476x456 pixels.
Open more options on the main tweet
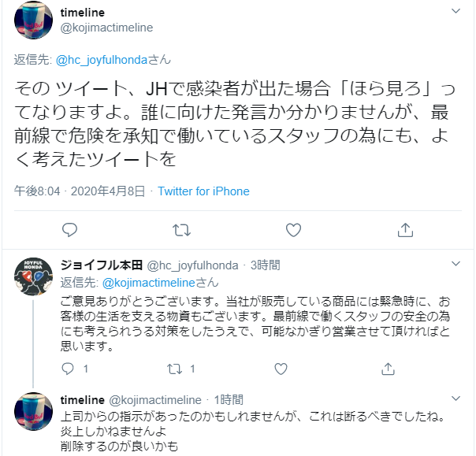point(456,12)
